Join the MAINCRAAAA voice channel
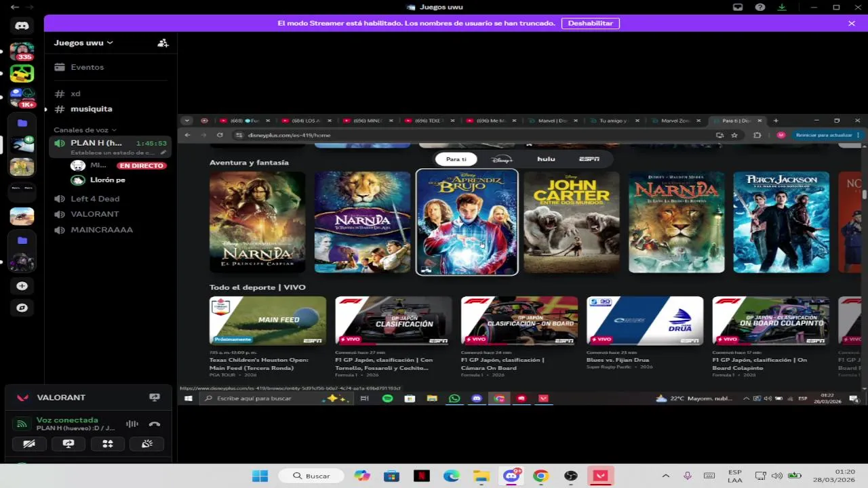 [x=111, y=230]
